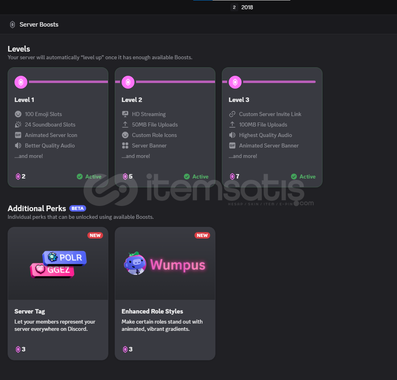The height and width of the screenshot is (380, 397).
Task: Click the 'automatically level up' description text
Action: pyautogui.click(x=100, y=58)
